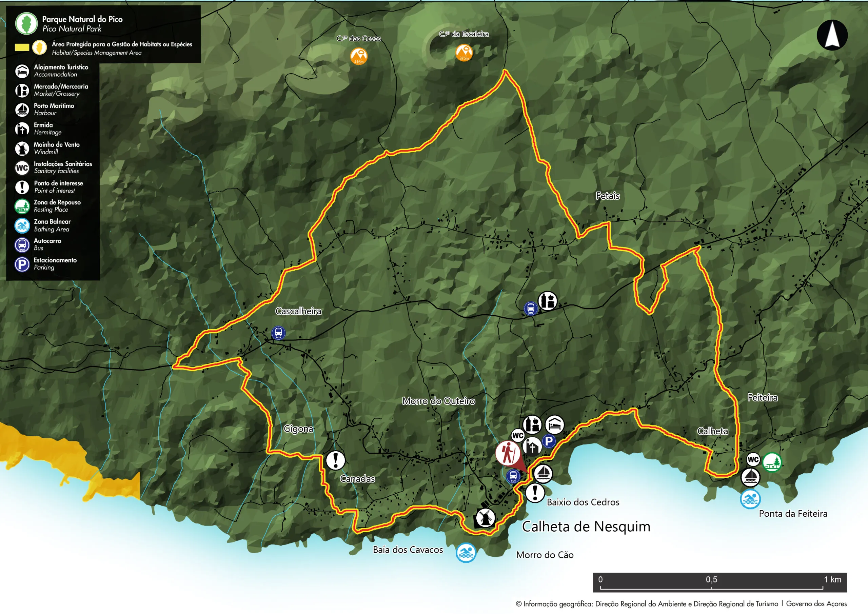Click the red hiker trailhead marker
Viewport: 868px width, 614px height.
click(x=507, y=453)
